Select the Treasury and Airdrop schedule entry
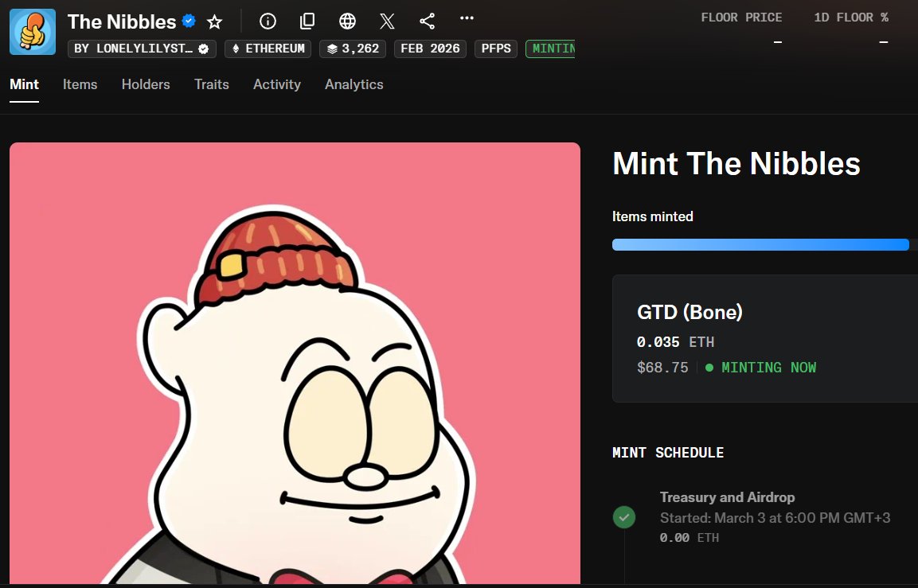 [x=765, y=517]
